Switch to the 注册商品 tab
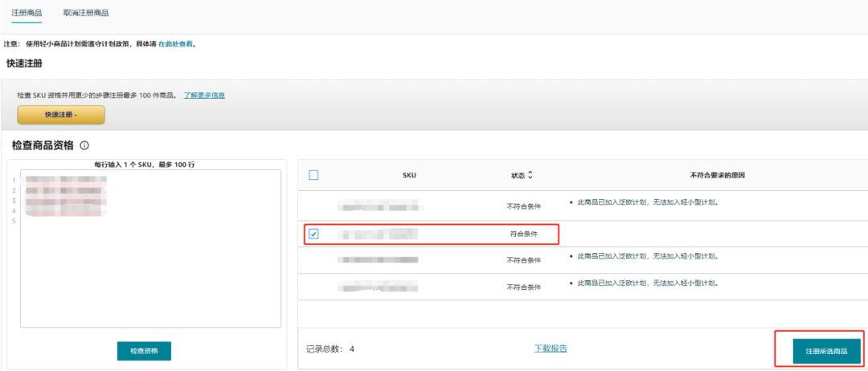The width and height of the screenshot is (868, 371). coord(27,13)
